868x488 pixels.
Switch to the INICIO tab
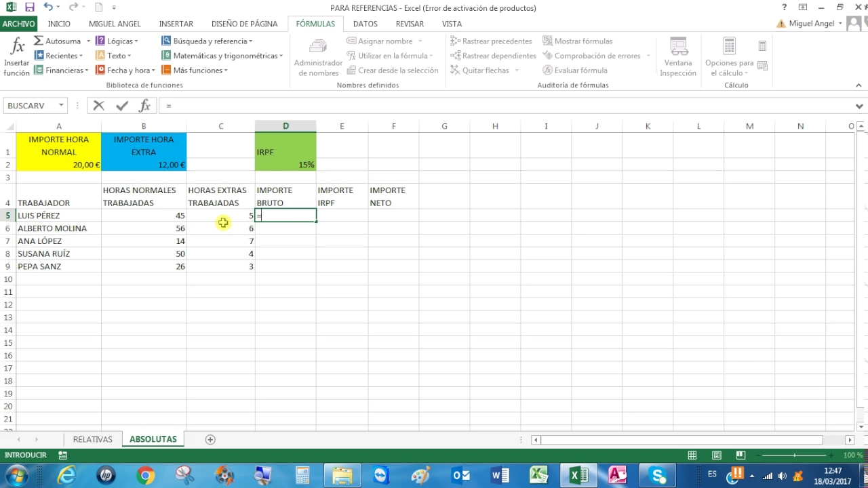(59, 24)
